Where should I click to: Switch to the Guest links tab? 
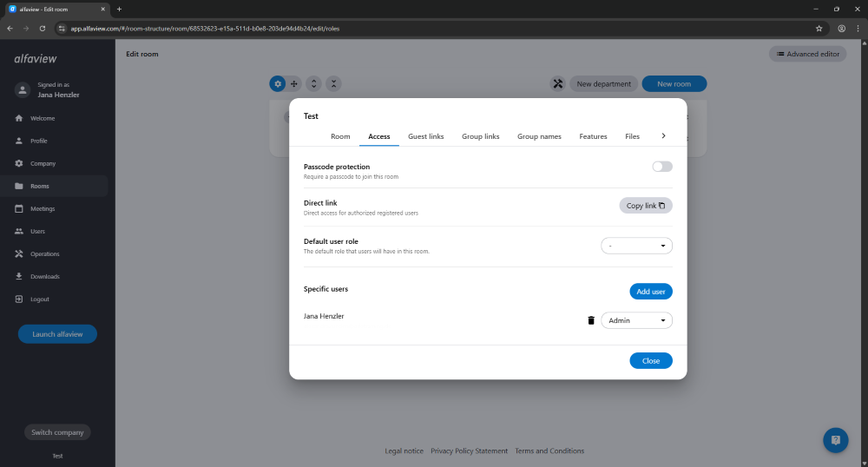425,136
